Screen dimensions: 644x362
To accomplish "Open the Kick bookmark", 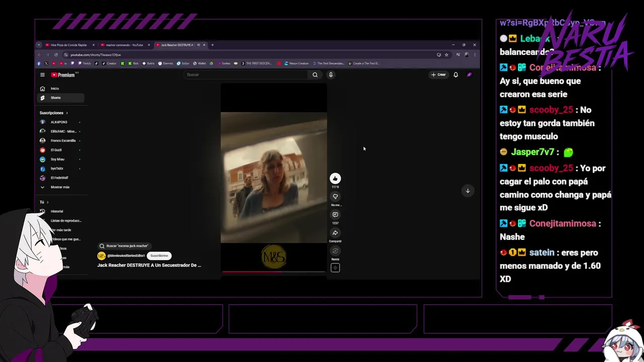I will [132, 63].
